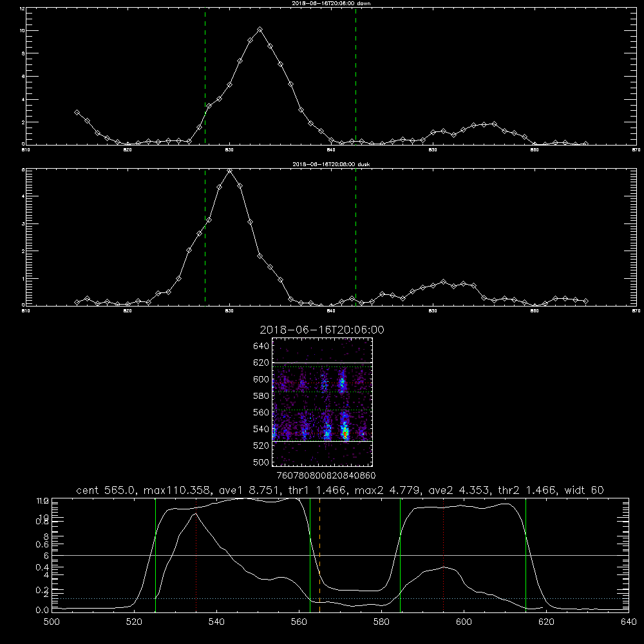Select left green dashed line in dawn plot
This screenshot has height=644, width=644.
(205, 77)
